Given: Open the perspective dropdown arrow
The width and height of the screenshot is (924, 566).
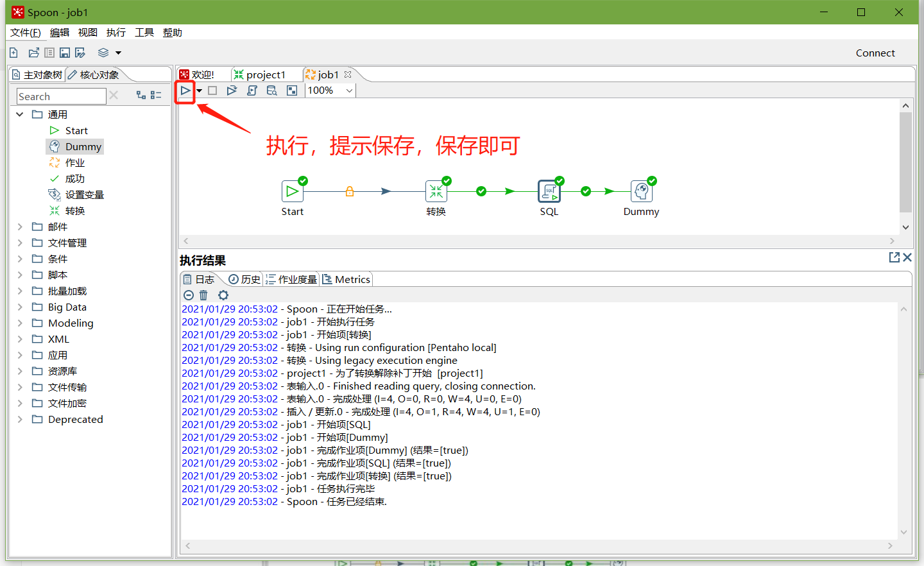Looking at the screenshot, I should pos(118,53).
